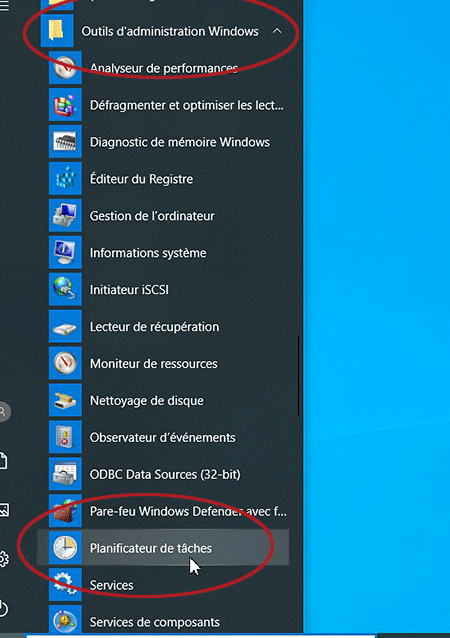This screenshot has width=450, height=638.
Task: Click the Pare-feu Windows Defender brick icon
Action: 65,511
